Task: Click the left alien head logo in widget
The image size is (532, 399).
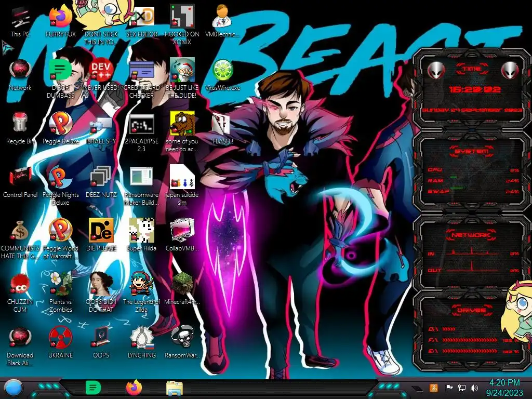Action: pos(436,70)
